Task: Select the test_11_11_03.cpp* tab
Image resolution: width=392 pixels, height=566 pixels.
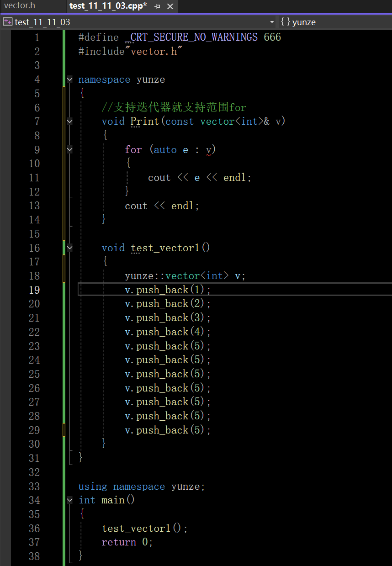Action: click(x=108, y=6)
